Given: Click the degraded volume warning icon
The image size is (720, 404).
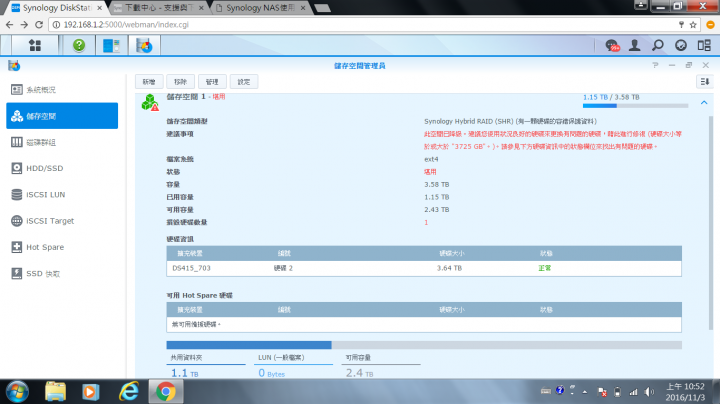Looking at the screenshot, I should [x=150, y=102].
